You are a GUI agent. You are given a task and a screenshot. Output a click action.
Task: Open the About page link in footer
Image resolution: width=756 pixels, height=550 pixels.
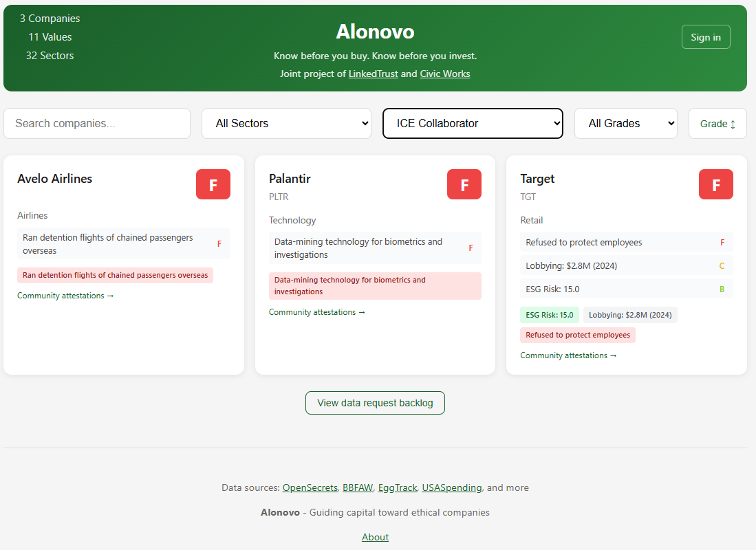[375, 537]
